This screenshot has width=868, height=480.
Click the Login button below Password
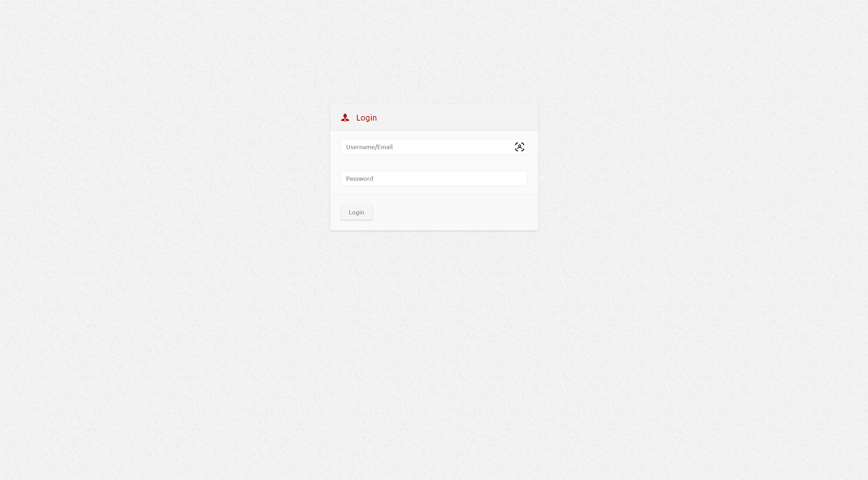[356, 212]
